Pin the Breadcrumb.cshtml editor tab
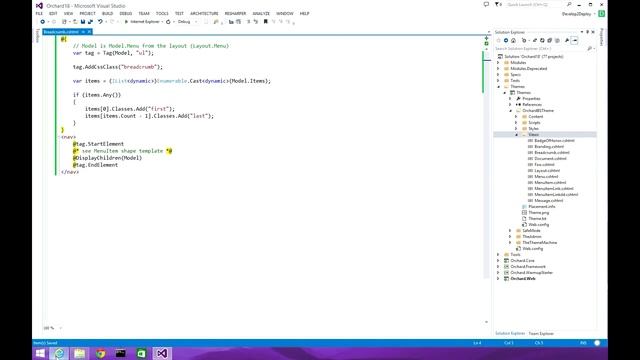Screen dimensions: 640x360 (x=83, y=32)
